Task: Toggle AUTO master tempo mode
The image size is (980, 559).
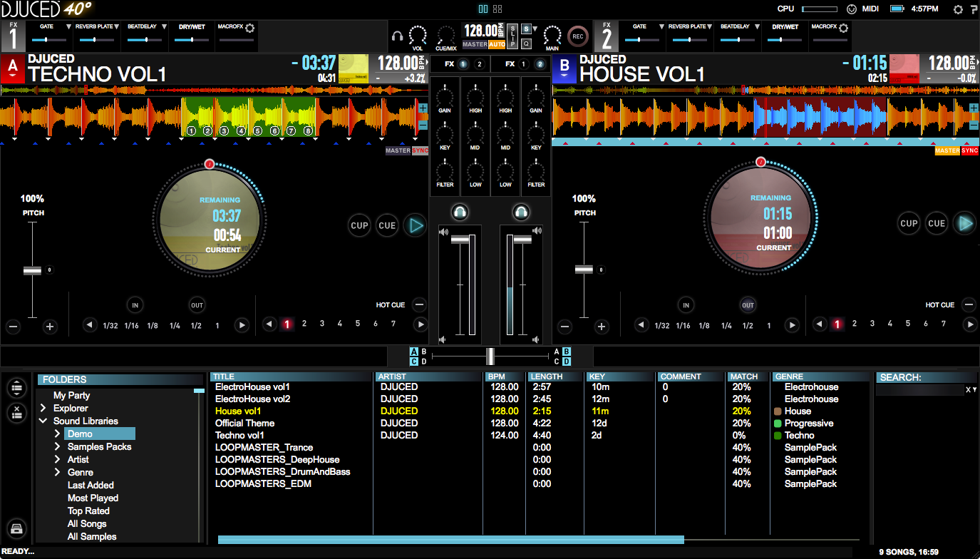Action: [497, 44]
